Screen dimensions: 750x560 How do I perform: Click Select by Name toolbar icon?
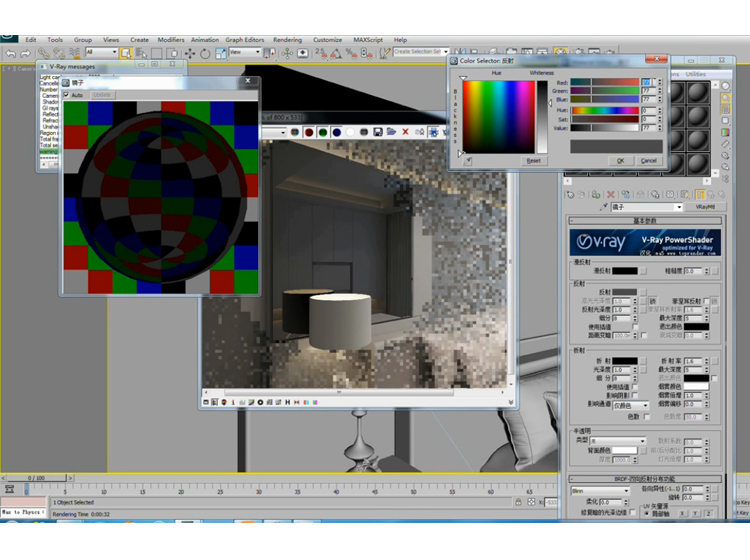click(x=141, y=53)
